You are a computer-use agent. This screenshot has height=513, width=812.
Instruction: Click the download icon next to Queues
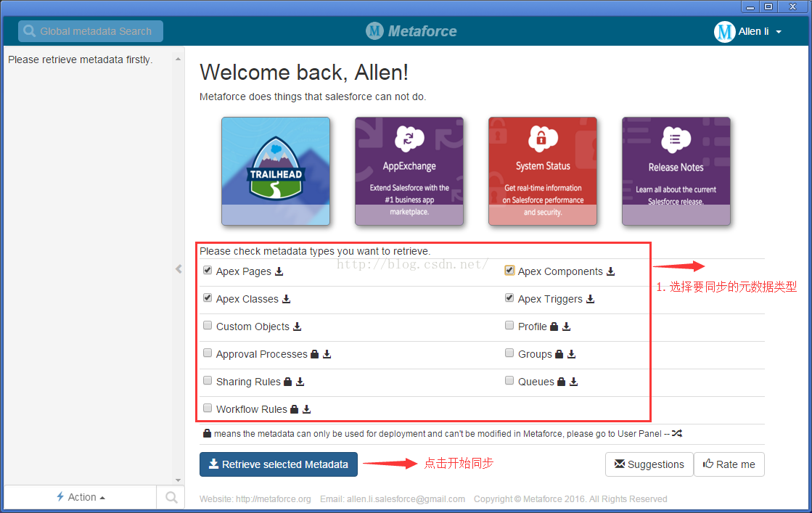[x=574, y=382]
